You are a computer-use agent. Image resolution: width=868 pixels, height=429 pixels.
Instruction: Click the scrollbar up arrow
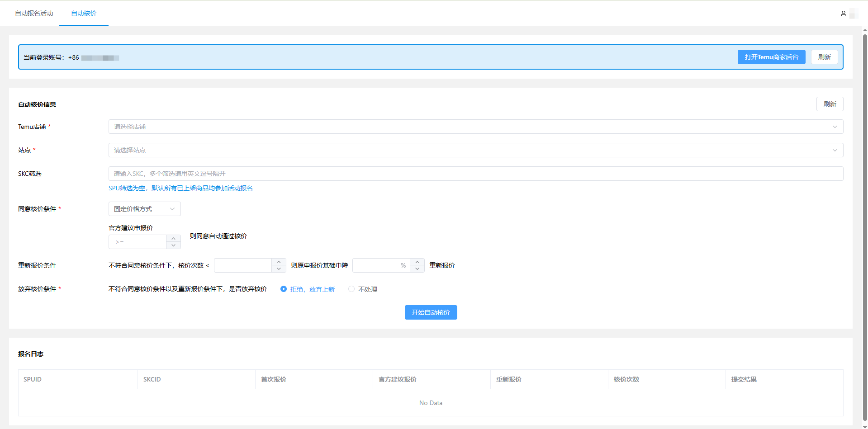click(x=865, y=30)
